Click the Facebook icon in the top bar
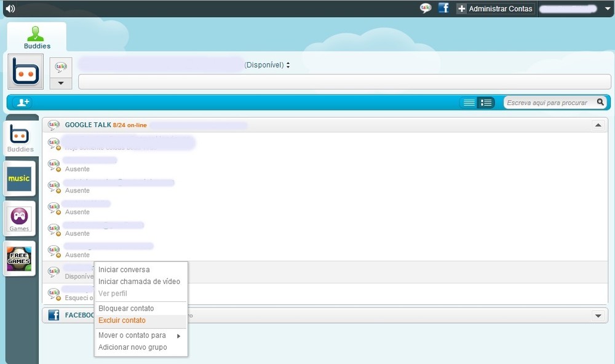The height and width of the screenshot is (364, 615). [443, 8]
